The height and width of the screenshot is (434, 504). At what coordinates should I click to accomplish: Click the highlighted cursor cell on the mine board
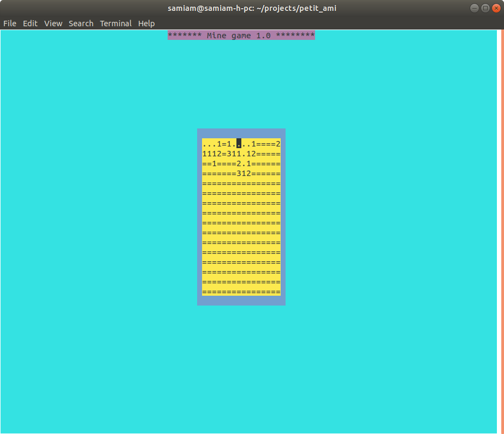[x=239, y=144]
